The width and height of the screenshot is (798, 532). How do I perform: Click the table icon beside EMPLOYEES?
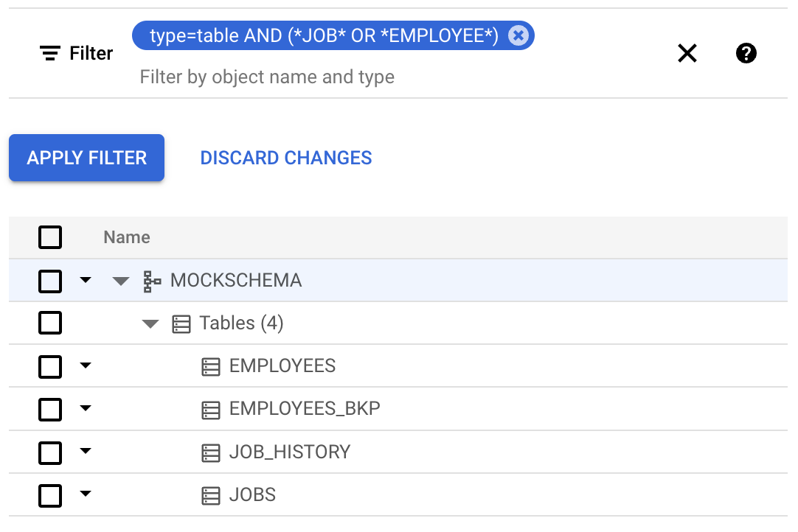[211, 365]
